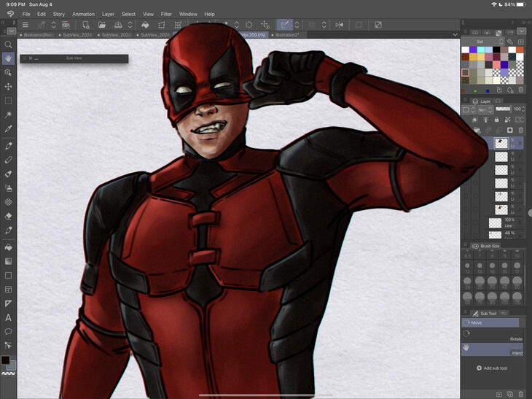Expand arrows next to snap icon
The height and width of the screenshot is (399, 532).
pyautogui.click(x=297, y=25)
